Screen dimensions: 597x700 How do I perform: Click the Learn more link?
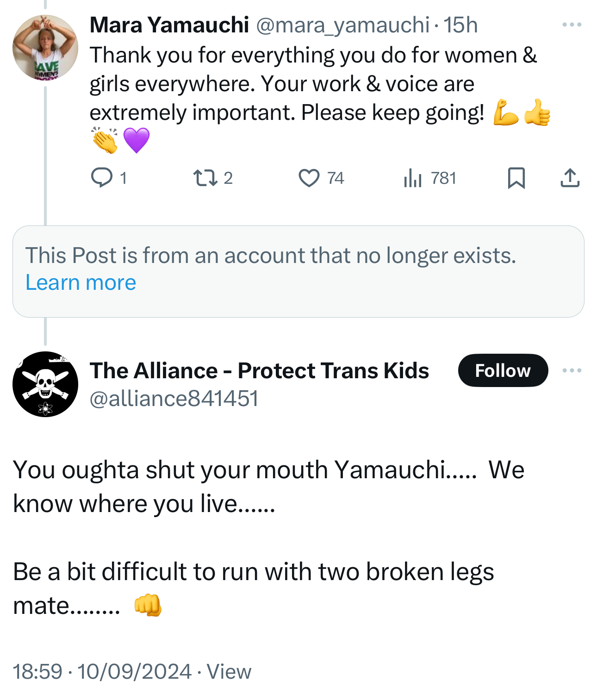81,282
